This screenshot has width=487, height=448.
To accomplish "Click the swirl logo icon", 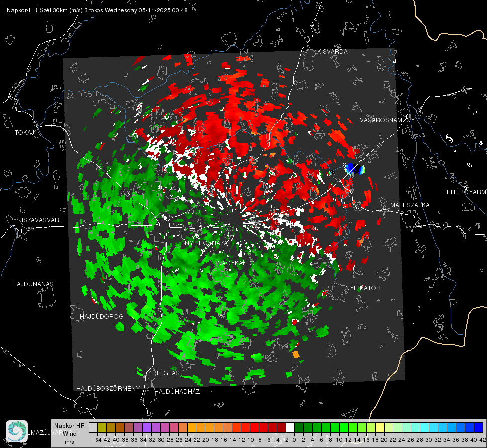I will 17,431.
